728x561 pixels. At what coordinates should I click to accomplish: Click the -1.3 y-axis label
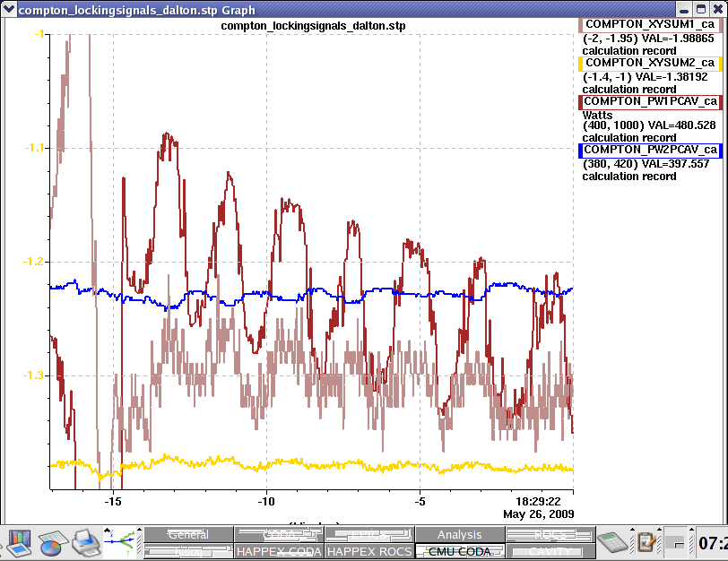pyautogui.click(x=35, y=375)
